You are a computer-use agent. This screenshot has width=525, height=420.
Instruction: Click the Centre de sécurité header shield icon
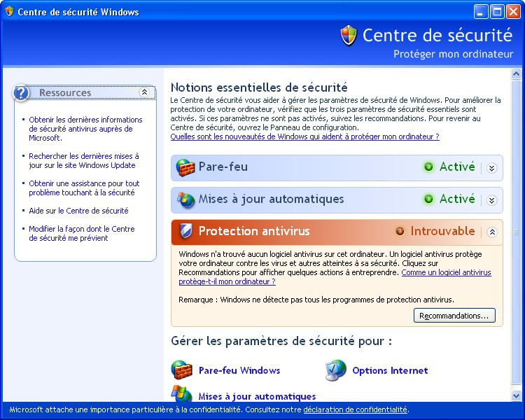[x=349, y=35]
